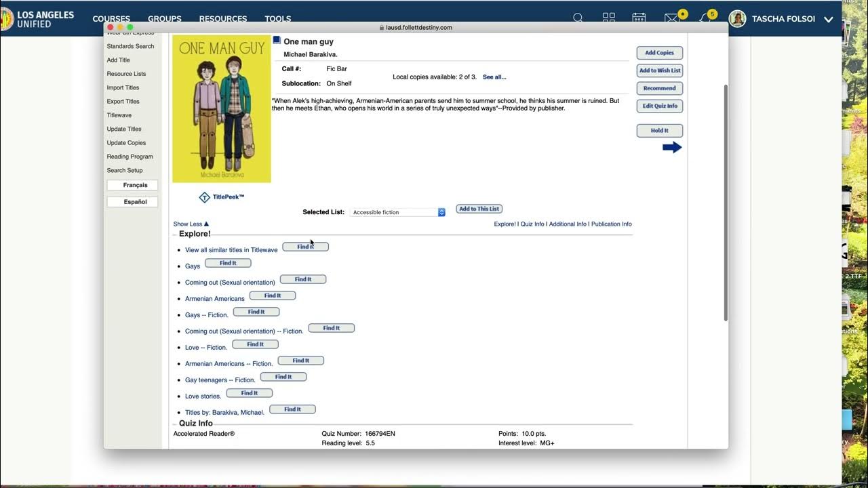Viewport: 868px width, 488px height.
Task: Click Find It next to Gays
Action: tap(228, 263)
